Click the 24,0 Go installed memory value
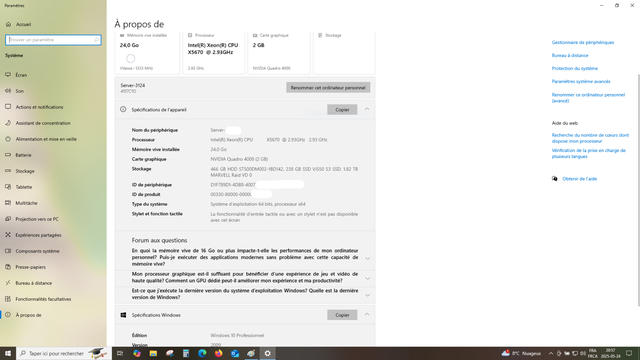The width and height of the screenshot is (640, 360). 218,149
